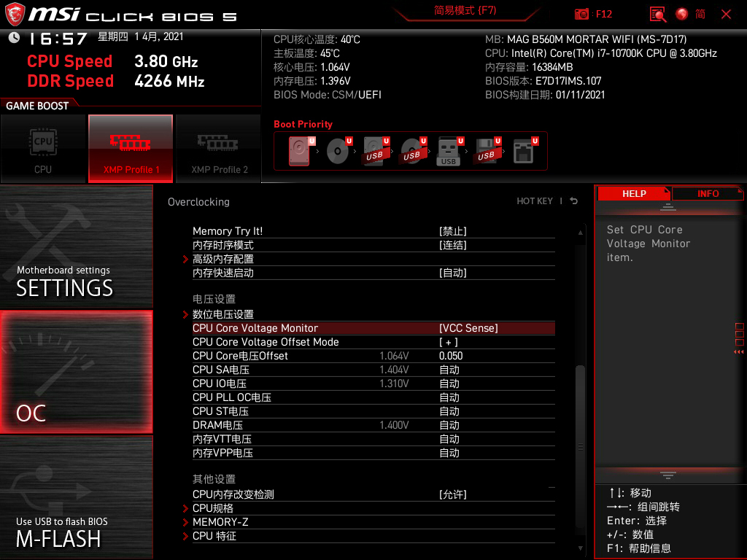Viewport: 747px width, 560px height.
Task: Toggle the CPU Game Boost button
Action: pyautogui.click(x=43, y=149)
